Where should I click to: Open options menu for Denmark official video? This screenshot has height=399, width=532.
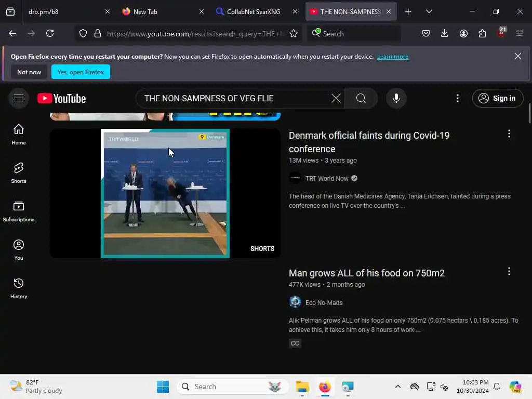(509, 134)
